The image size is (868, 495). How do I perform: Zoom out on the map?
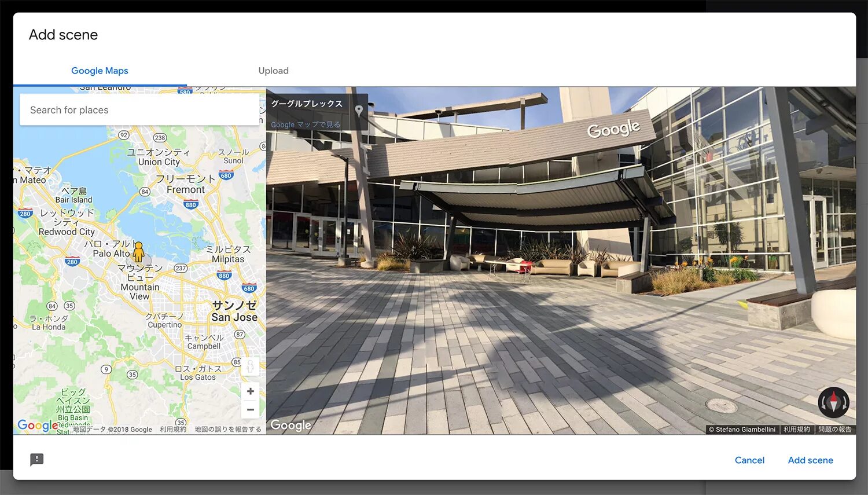pos(250,409)
